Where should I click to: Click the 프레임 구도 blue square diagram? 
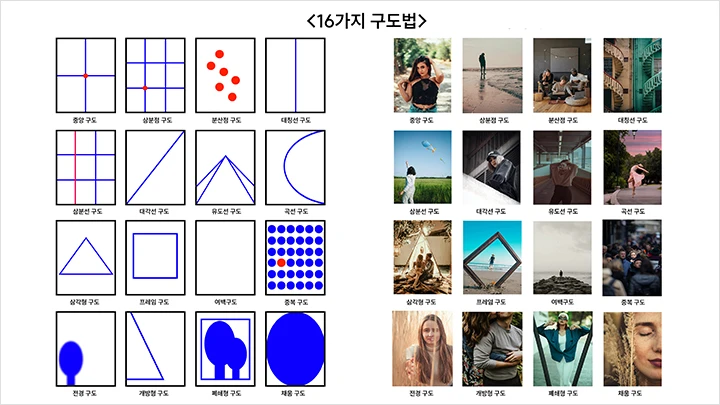155,258
